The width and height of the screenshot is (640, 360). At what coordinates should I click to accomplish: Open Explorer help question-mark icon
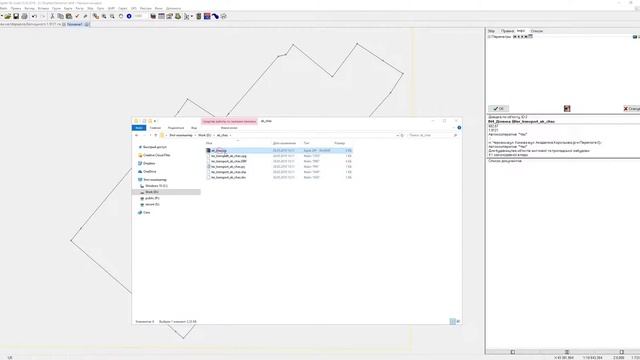[459, 128]
